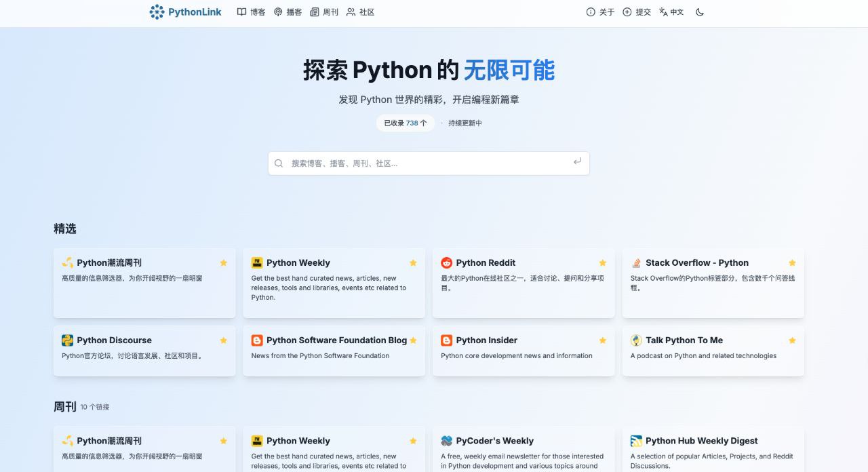The width and height of the screenshot is (868, 472).
Task: Toggle dark mode with the moon icon
Action: coord(700,12)
